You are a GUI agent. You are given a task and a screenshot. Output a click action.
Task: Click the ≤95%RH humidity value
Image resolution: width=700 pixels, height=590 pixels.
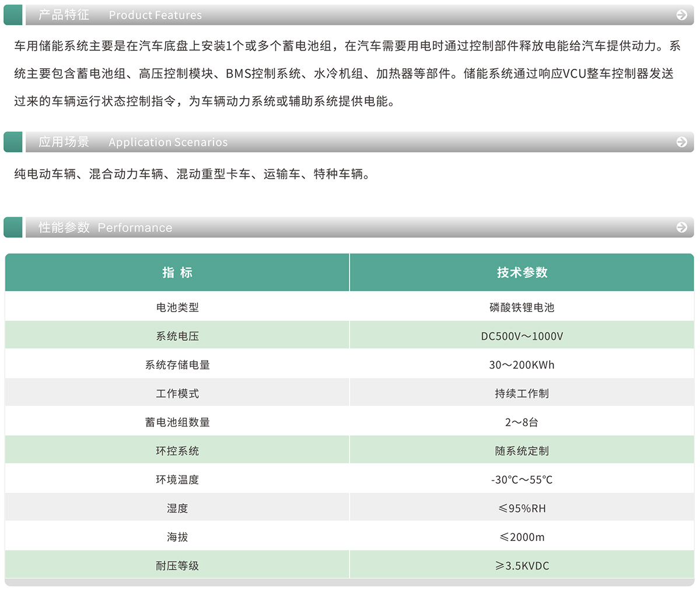(x=522, y=508)
